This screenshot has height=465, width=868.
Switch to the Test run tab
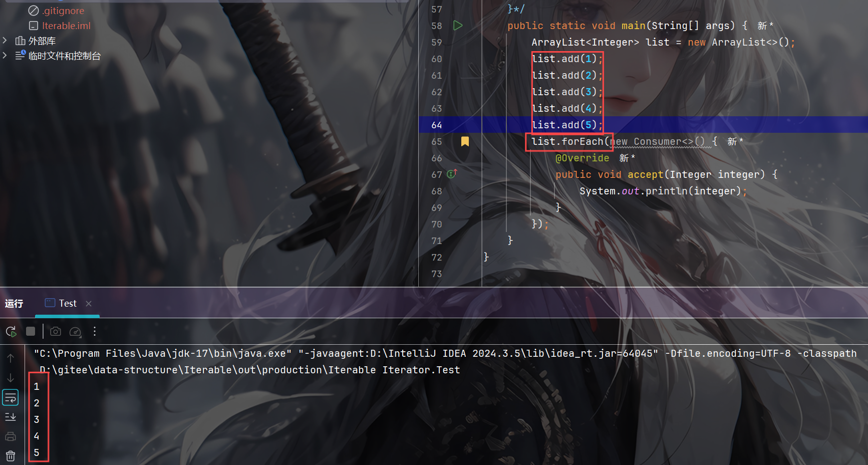(x=68, y=303)
